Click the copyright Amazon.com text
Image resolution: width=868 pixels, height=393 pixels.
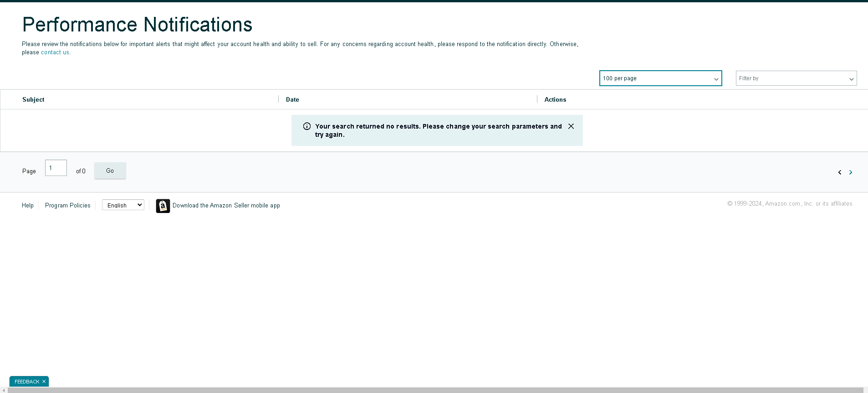790,204
